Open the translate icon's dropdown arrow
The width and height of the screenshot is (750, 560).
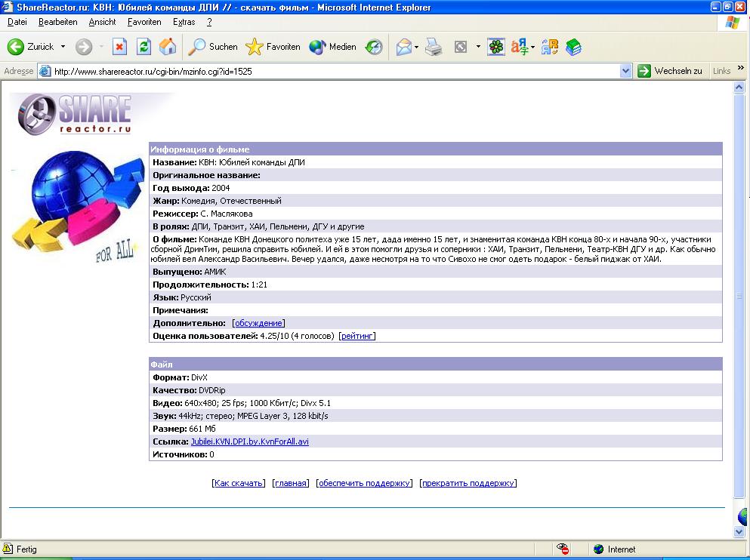tap(532, 47)
